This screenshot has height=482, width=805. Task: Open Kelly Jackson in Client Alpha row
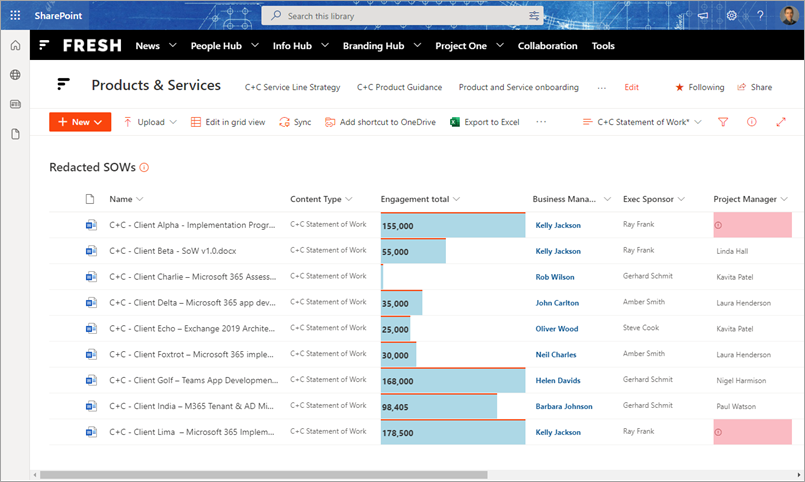(558, 225)
